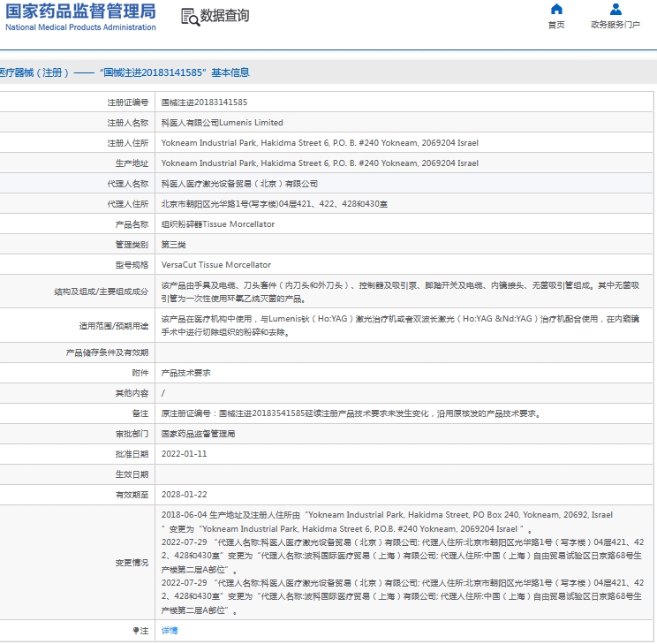The width and height of the screenshot is (657, 644).
Task: Click the 注册证编号 field label
Action: (128, 102)
